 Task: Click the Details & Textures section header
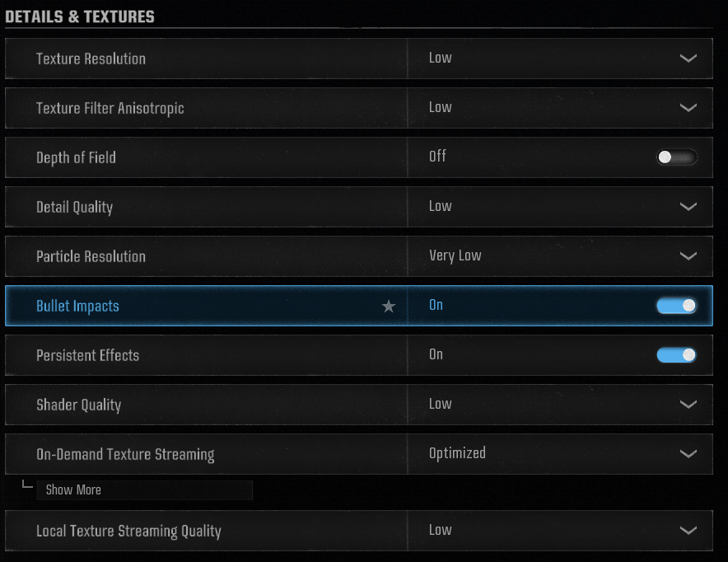coord(80,16)
